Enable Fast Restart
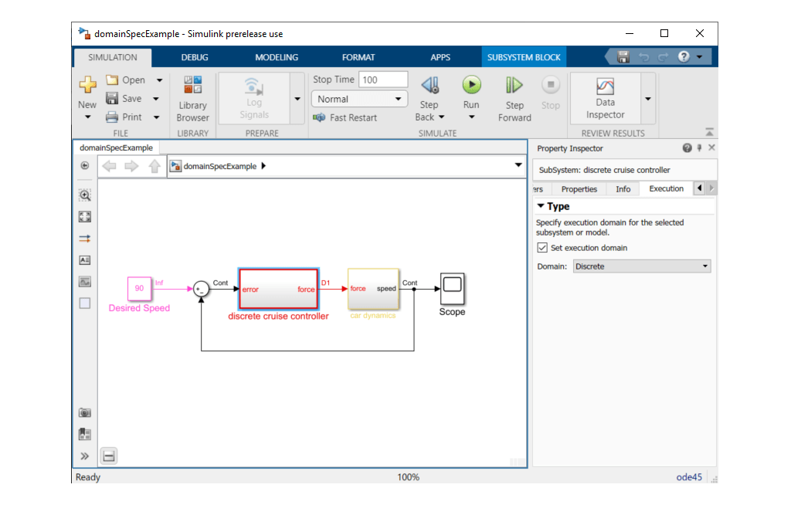The height and width of the screenshot is (532, 791). click(x=345, y=117)
